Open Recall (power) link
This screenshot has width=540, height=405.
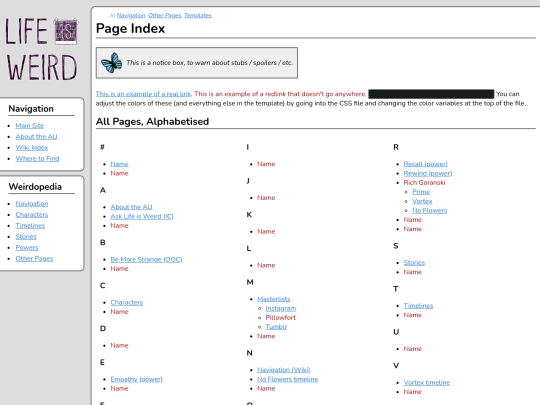[426, 164]
